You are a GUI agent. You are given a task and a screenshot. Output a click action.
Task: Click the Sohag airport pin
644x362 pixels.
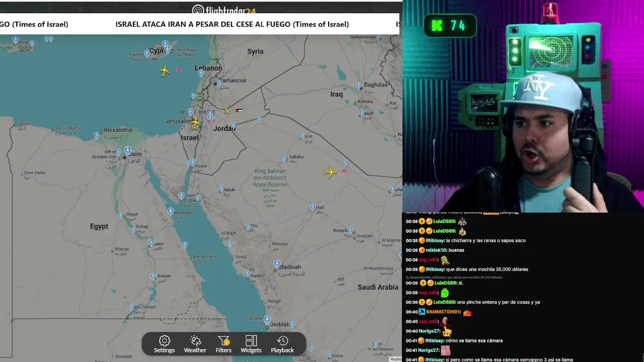pyautogui.click(x=133, y=230)
